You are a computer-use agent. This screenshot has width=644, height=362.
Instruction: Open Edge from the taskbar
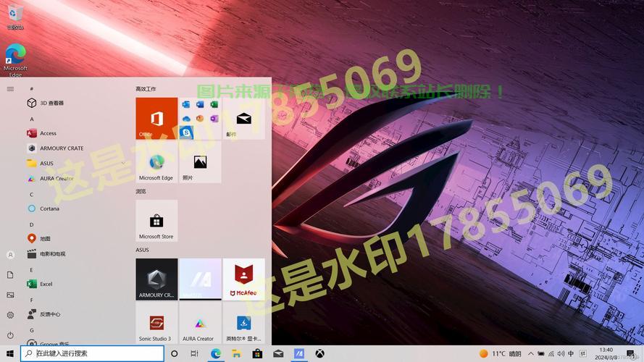click(216, 353)
